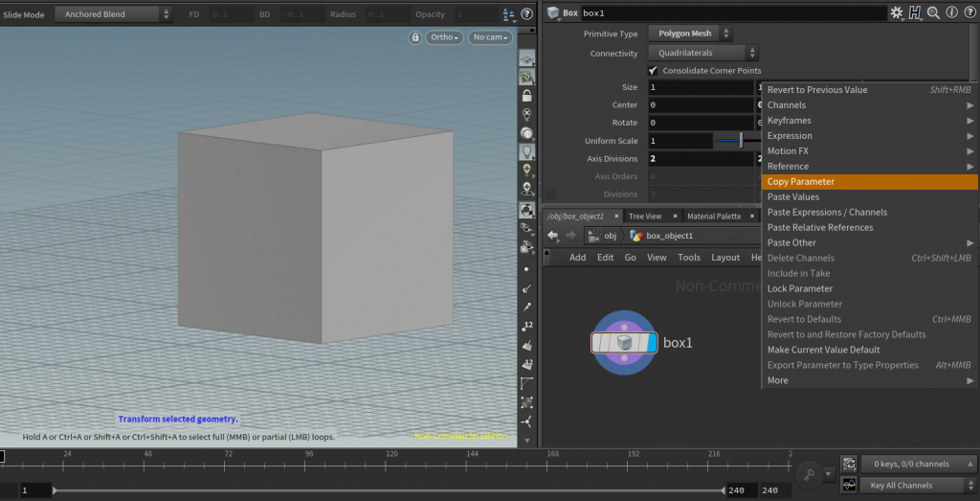This screenshot has width=980, height=501.
Task: Expand the Paste Other submenu
Action: tap(870, 242)
